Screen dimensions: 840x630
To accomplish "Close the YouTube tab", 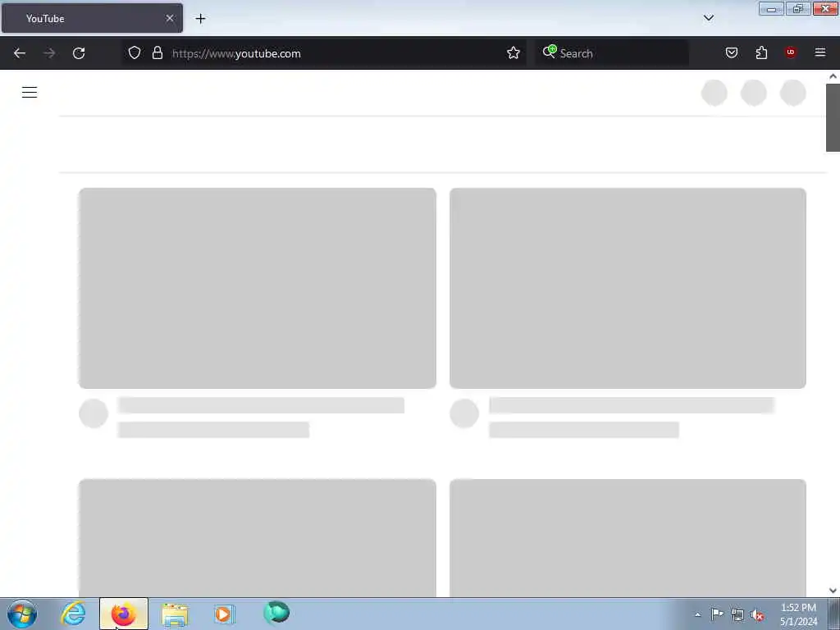I will pos(170,18).
